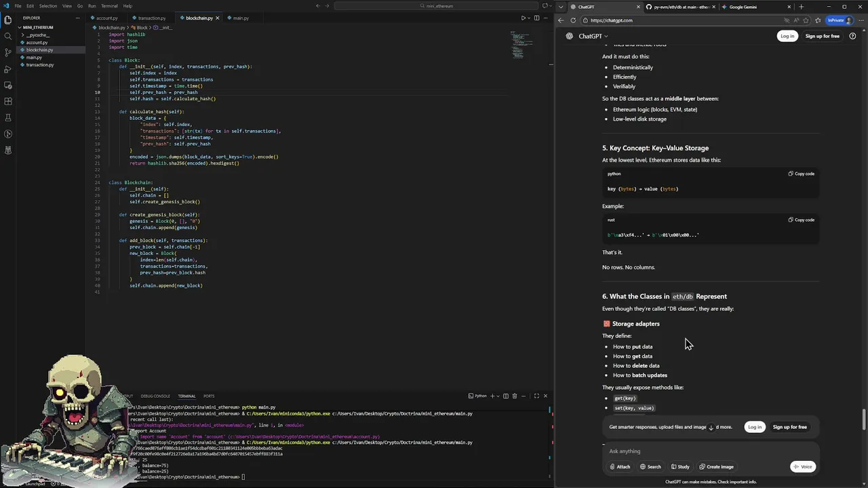Viewport: 868px width, 488px height.
Task: Click the InPrivate profile button
Action: [x=839, y=20]
